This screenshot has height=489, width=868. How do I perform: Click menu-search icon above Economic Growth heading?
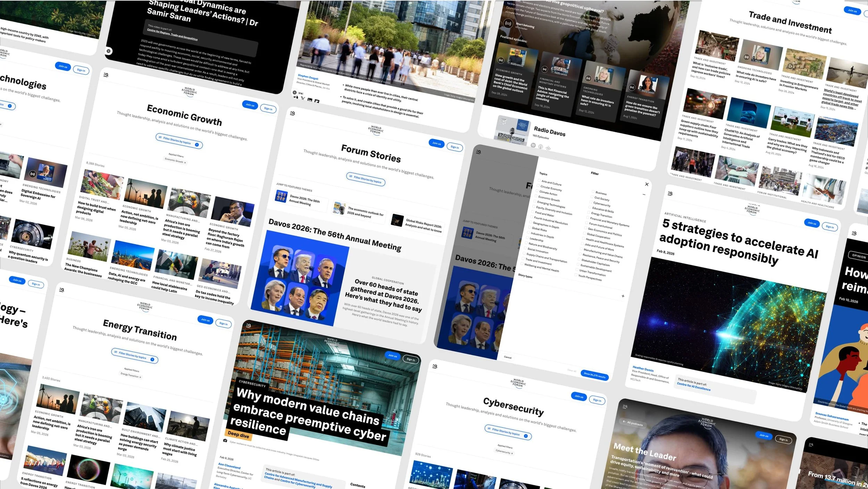click(x=106, y=75)
